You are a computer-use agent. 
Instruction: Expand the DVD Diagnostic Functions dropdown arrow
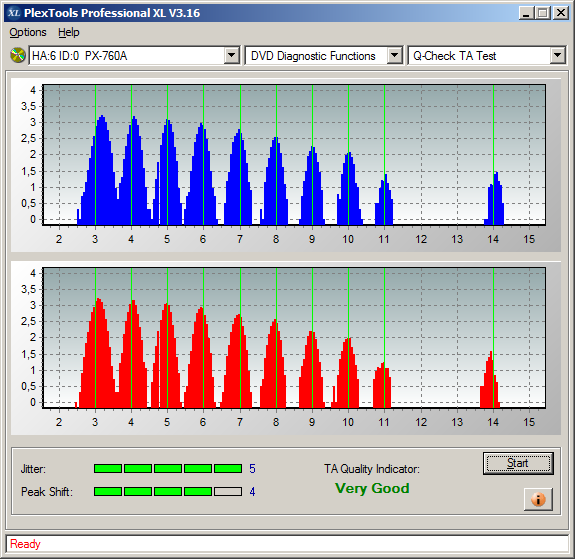pyautogui.click(x=395, y=56)
